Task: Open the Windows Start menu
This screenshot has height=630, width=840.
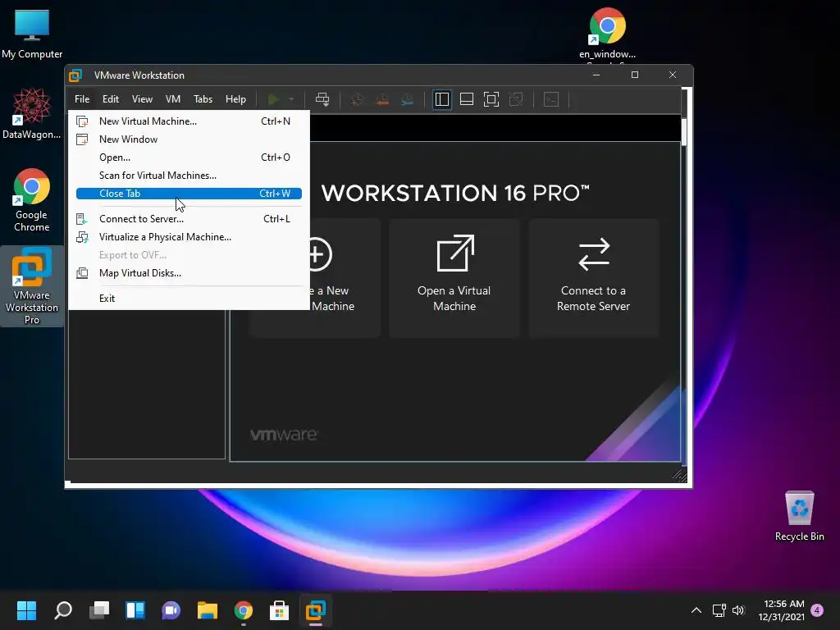Action: coord(26,610)
